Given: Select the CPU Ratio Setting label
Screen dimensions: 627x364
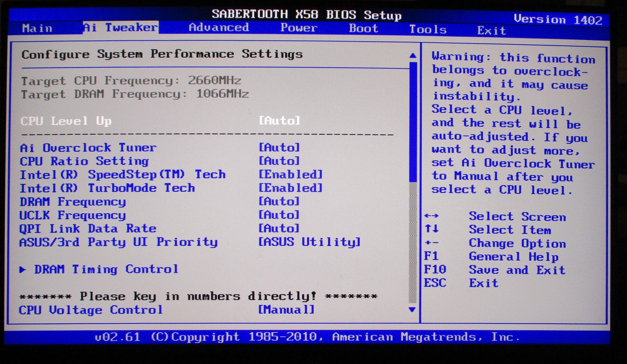Looking at the screenshot, I should [x=84, y=161].
